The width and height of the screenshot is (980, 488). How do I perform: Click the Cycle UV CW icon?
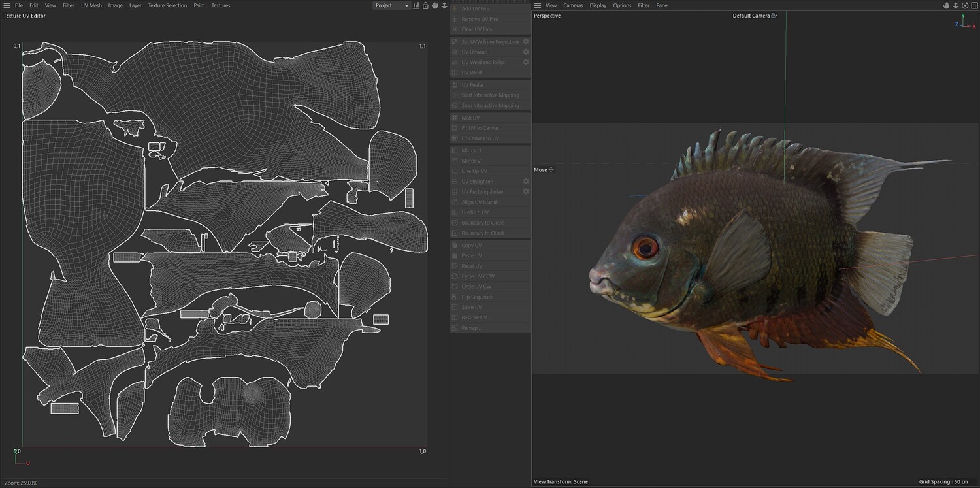tap(455, 287)
